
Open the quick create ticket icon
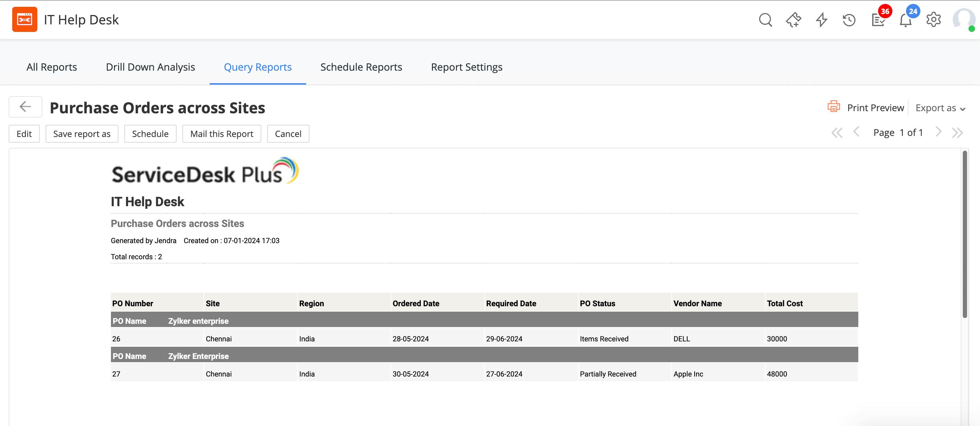793,20
